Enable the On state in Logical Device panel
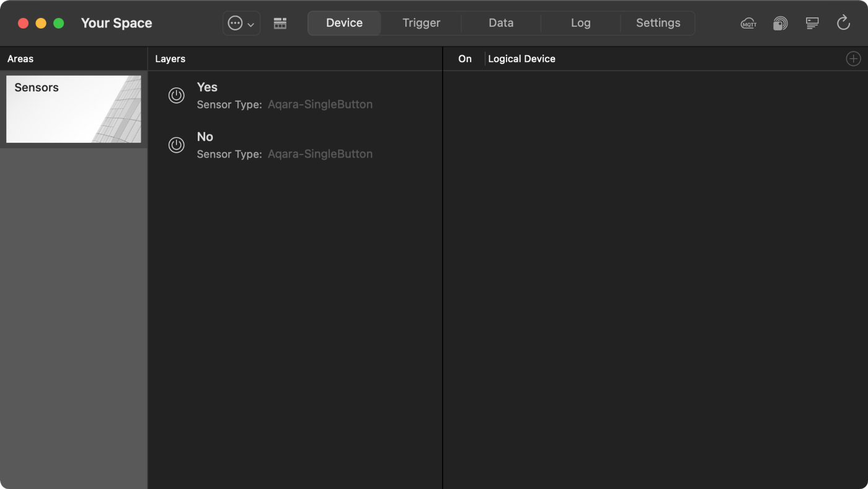 464,58
